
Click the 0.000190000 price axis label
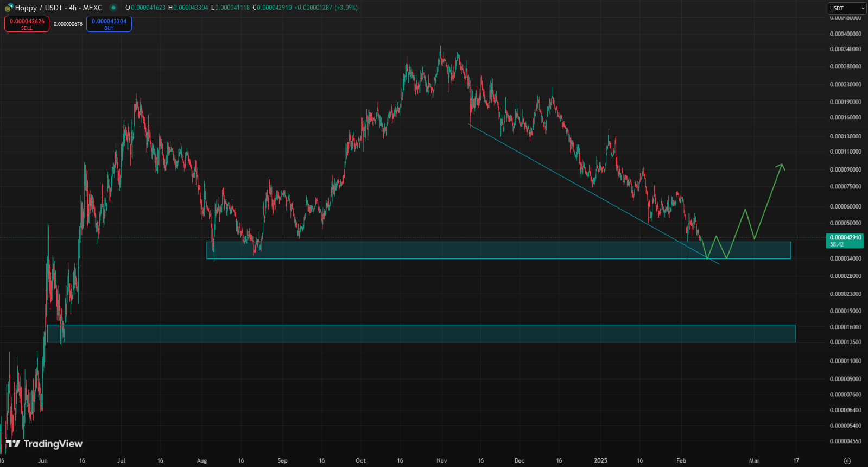(x=845, y=102)
